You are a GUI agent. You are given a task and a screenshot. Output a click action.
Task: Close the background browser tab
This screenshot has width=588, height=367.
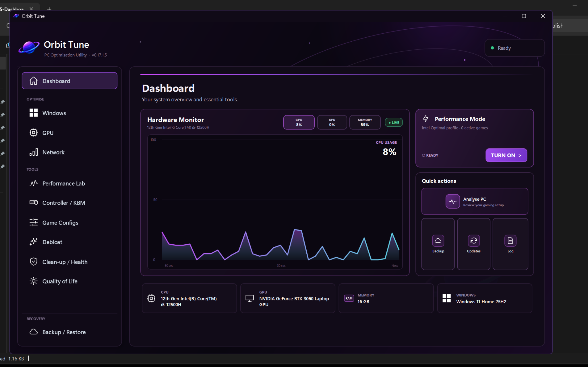[32, 9]
